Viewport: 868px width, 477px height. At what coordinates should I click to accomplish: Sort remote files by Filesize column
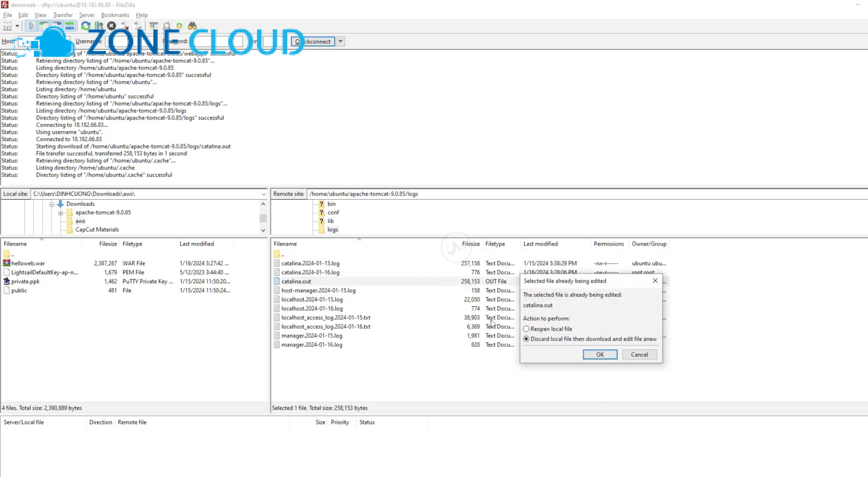click(x=471, y=244)
